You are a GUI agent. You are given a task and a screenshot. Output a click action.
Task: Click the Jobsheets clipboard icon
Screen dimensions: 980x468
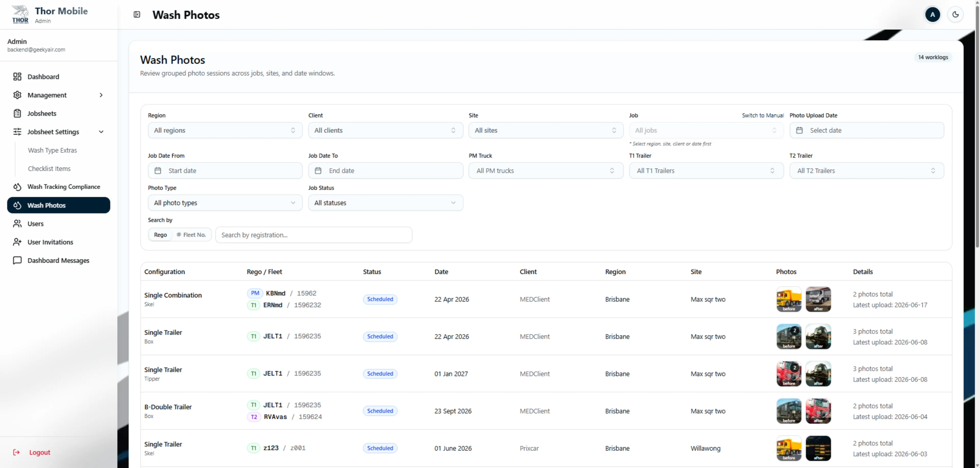pyautogui.click(x=17, y=113)
